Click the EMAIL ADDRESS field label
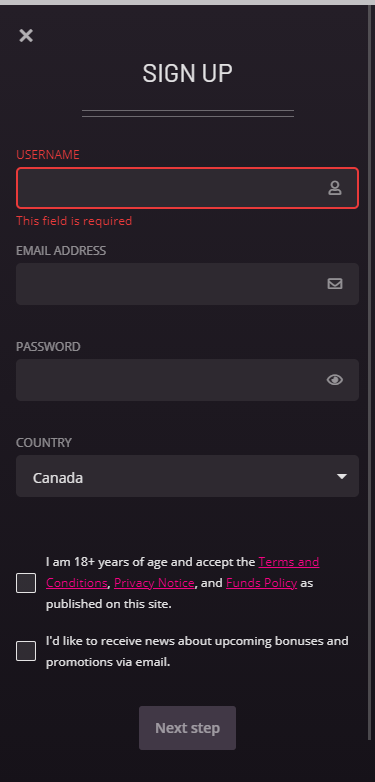The width and height of the screenshot is (375, 782). [x=61, y=250]
